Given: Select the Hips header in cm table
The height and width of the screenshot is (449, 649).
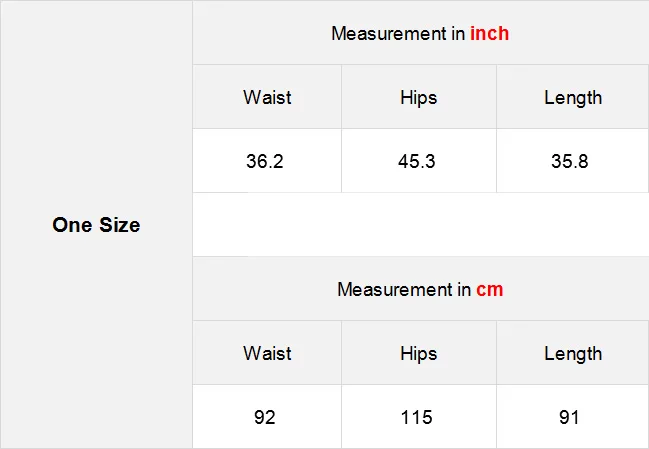Looking at the screenshot, I should [x=419, y=353].
